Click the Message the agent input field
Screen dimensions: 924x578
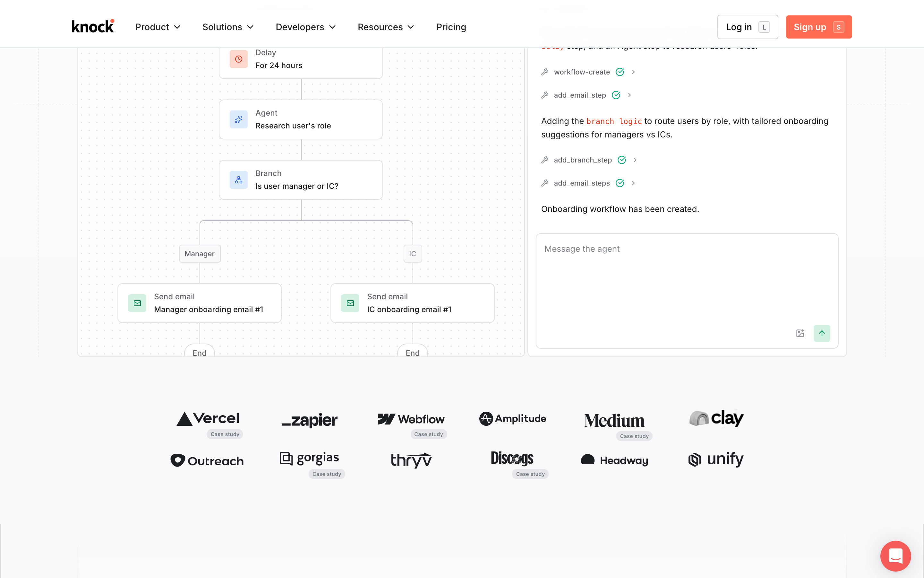click(x=687, y=291)
